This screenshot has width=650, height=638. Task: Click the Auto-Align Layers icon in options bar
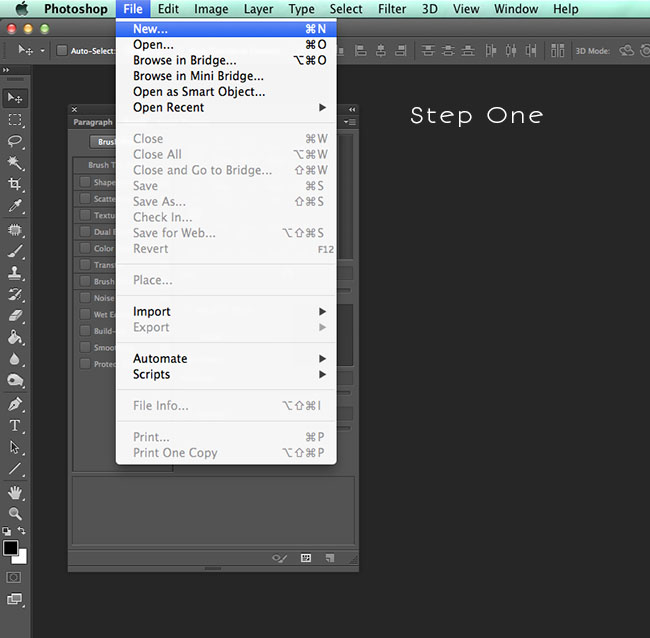558,51
